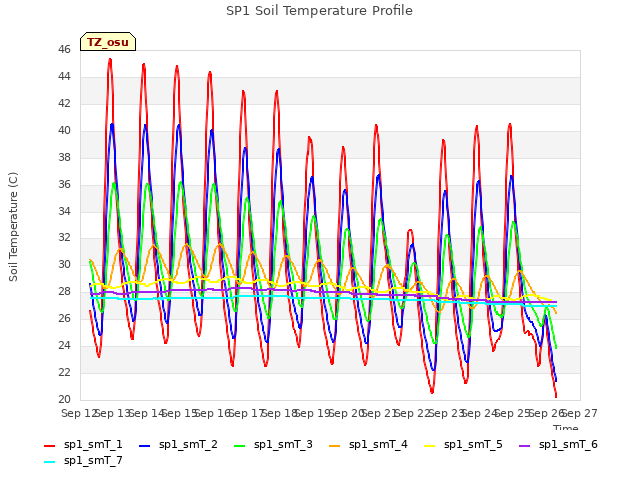Click the 44 y-axis tick label
The image size is (640, 480).
(64, 76)
